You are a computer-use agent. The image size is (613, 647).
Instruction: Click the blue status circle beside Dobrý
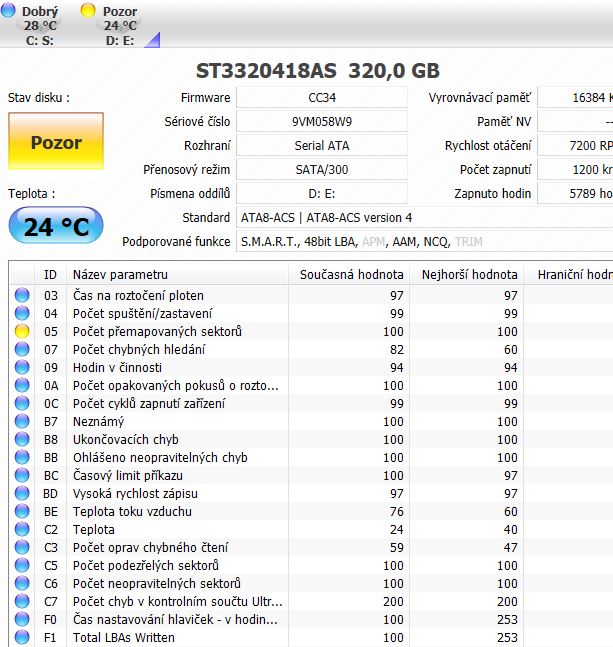click(8, 10)
